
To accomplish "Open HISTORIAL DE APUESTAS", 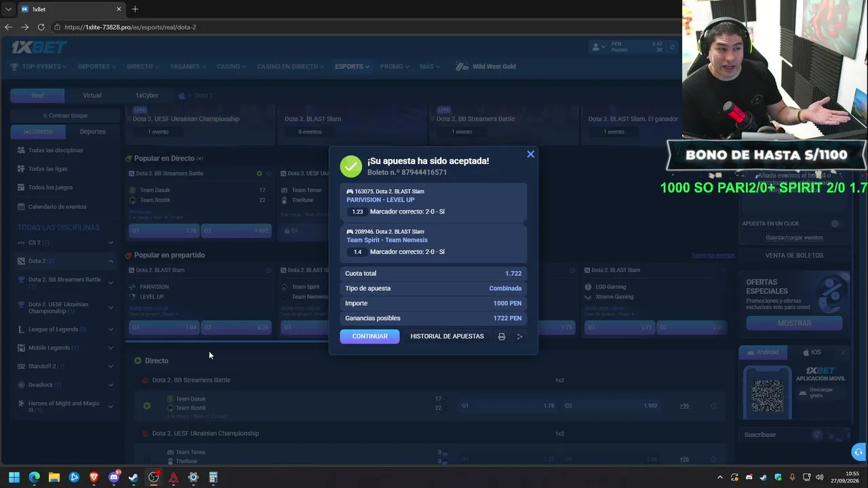I will click(x=447, y=336).
